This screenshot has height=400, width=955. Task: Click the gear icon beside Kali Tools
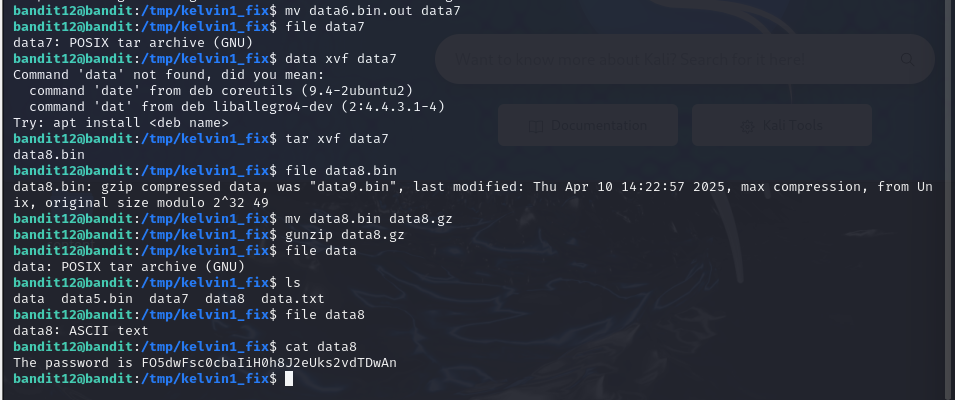[x=747, y=126]
